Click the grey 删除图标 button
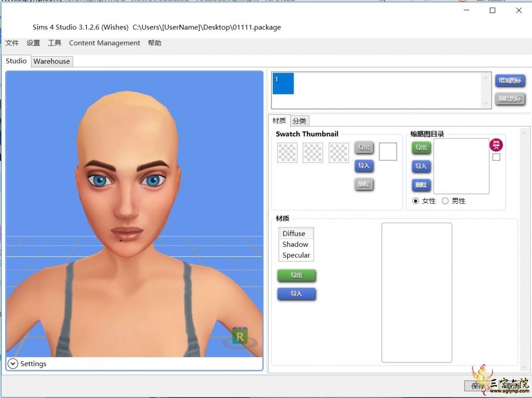532x398 pixels. click(x=510, y=99)
